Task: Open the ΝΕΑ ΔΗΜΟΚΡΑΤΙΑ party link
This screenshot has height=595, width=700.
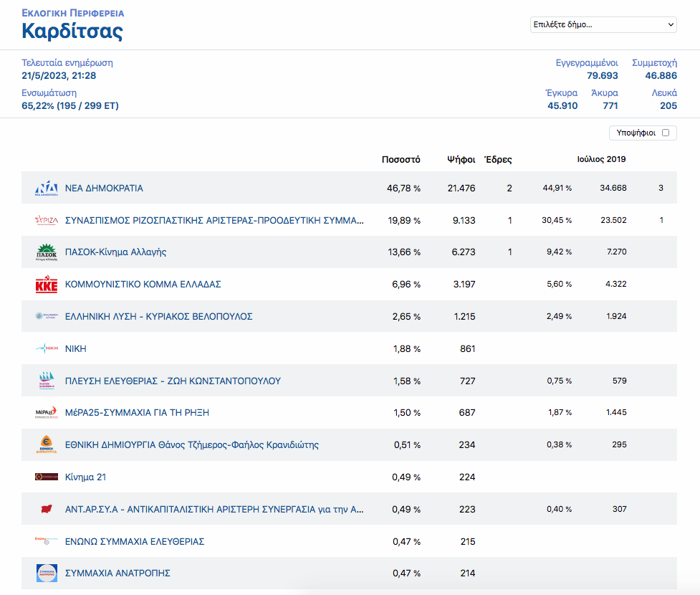Action: (104, 188)
